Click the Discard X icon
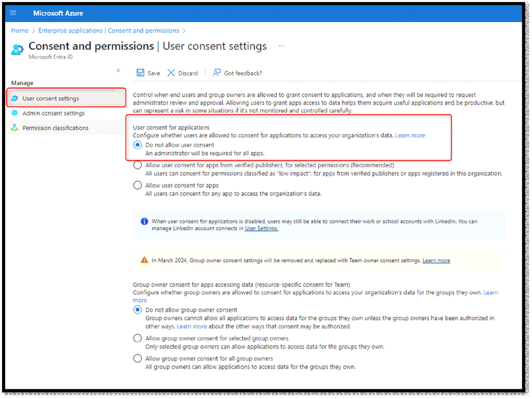Screen dimensions: 532x399 pos(171,73)
